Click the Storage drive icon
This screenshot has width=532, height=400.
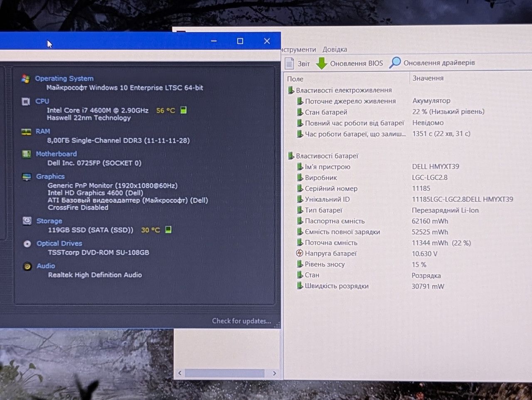(27, 221)
